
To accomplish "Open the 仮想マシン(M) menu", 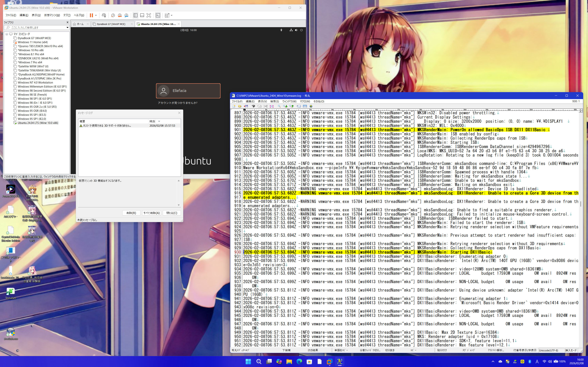I will [x=52, y=15].
